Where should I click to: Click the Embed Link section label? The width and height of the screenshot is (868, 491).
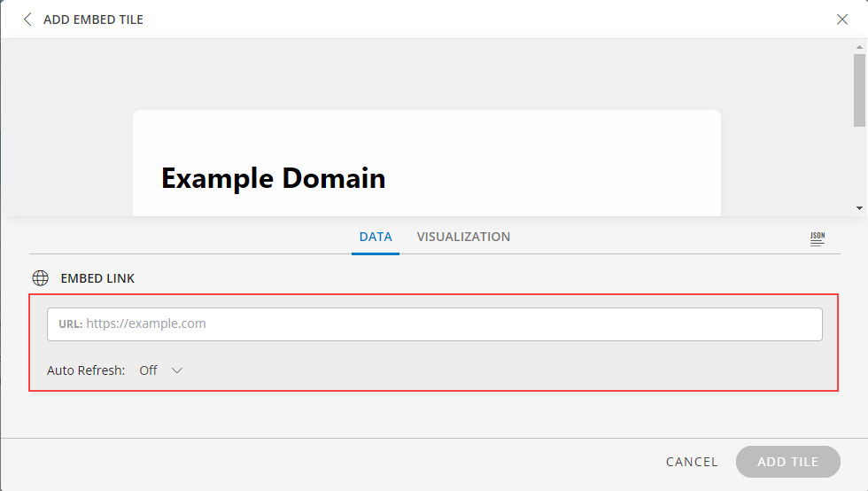(x=97, y=278)
